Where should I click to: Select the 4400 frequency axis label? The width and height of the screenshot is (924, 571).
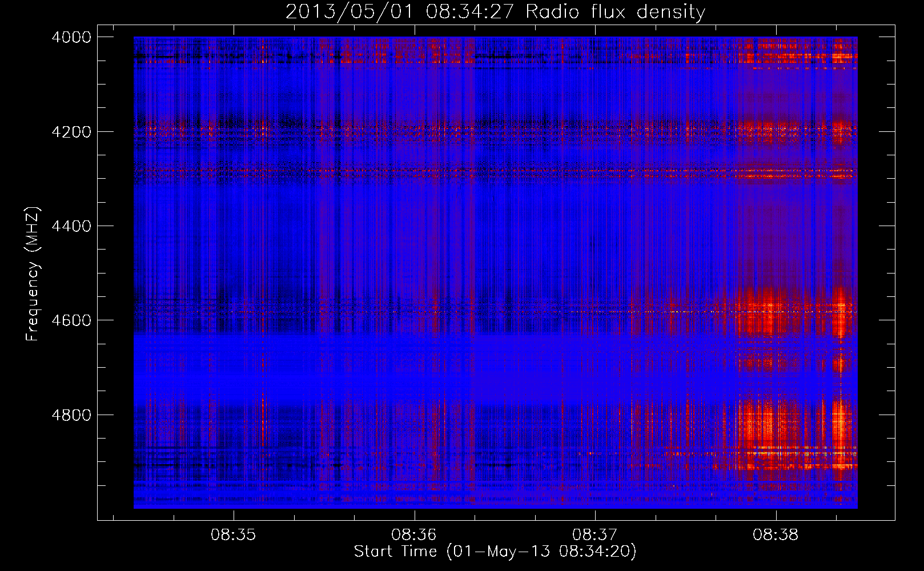(71, 226)
